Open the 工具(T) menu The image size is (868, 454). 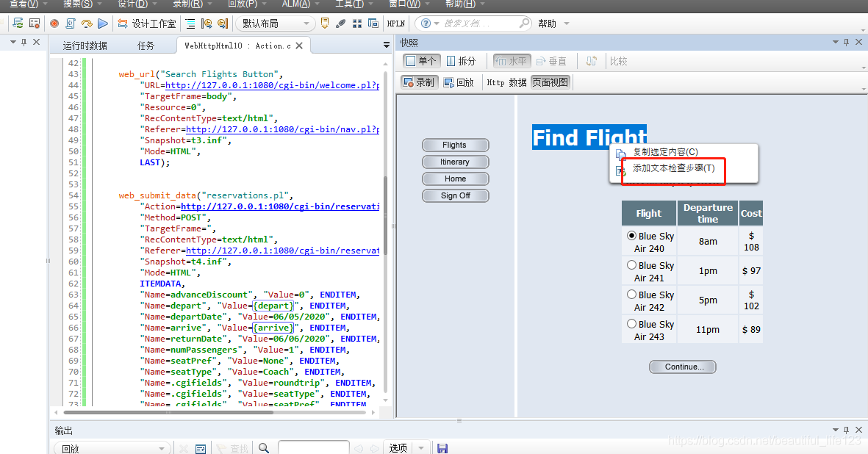pyautogui.click(x=351, y=4)
